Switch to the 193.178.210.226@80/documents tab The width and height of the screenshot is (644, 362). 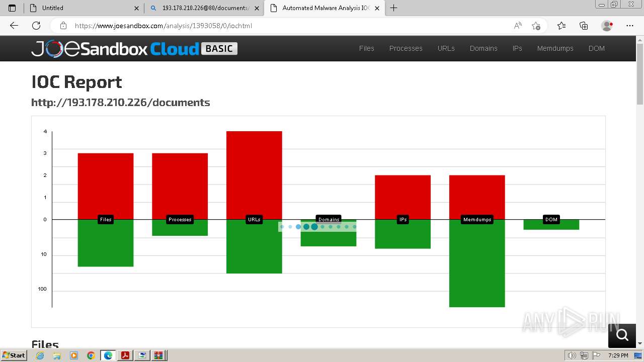[x=205, y=8]
